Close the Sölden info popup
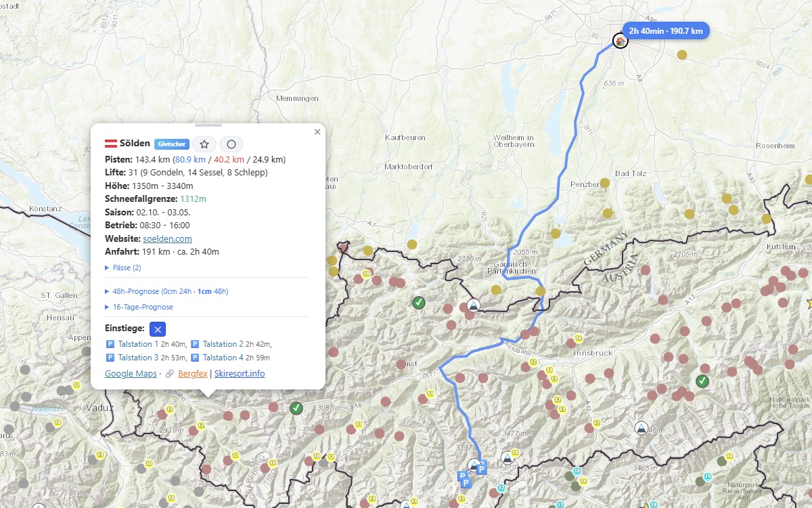The image size is (812, 508). [x=317, y=132]
